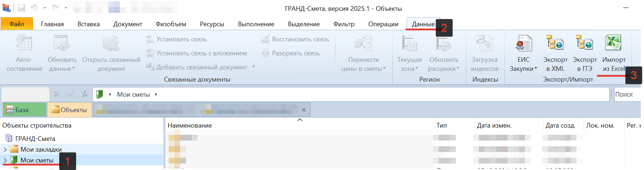
Task: Switch to the Объекты tab
Action: [70, 110]
